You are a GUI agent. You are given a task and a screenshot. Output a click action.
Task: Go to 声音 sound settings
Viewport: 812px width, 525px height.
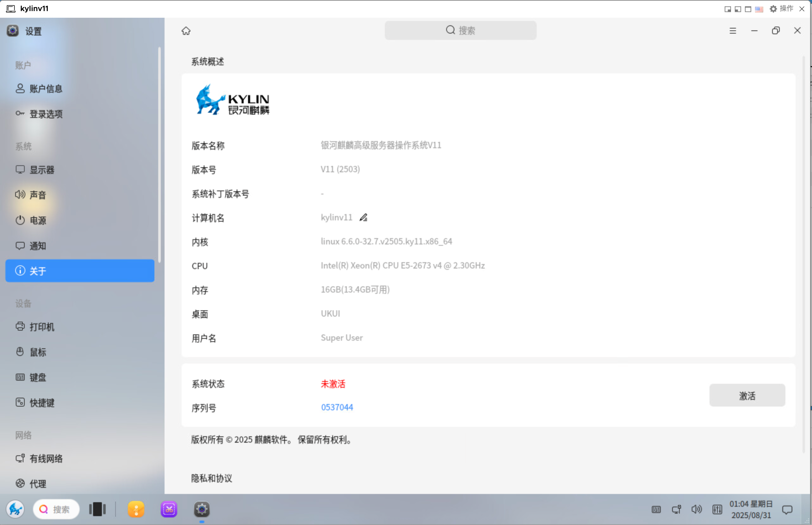pyautogui.click(x=37, y=195)
